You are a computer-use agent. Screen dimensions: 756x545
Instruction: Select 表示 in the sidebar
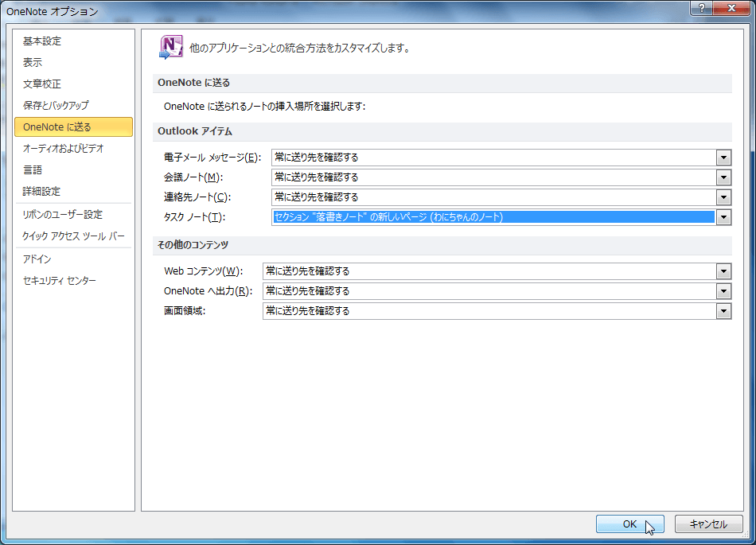[33, 62]
